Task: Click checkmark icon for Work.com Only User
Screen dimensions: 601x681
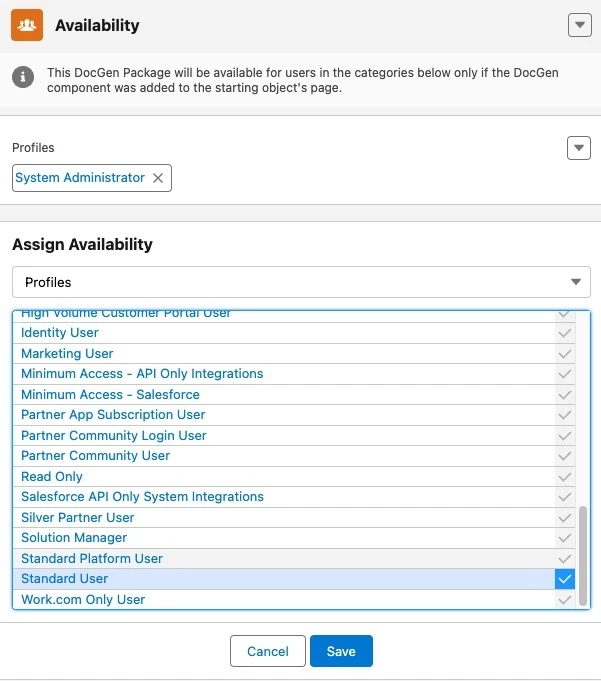Action: tap(565, 600)
